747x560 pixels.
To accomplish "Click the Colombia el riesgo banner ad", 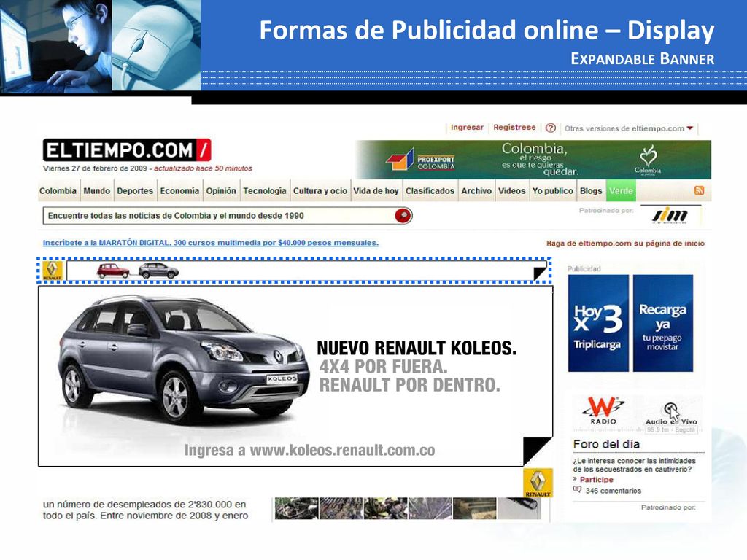I will click(533, 160).
